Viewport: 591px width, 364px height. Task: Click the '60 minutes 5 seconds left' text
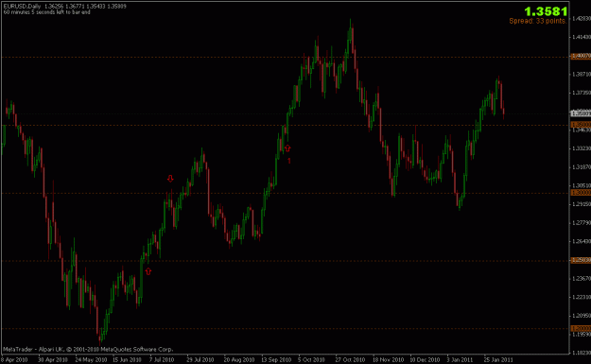pyautogui.click(x=46, y=12)
